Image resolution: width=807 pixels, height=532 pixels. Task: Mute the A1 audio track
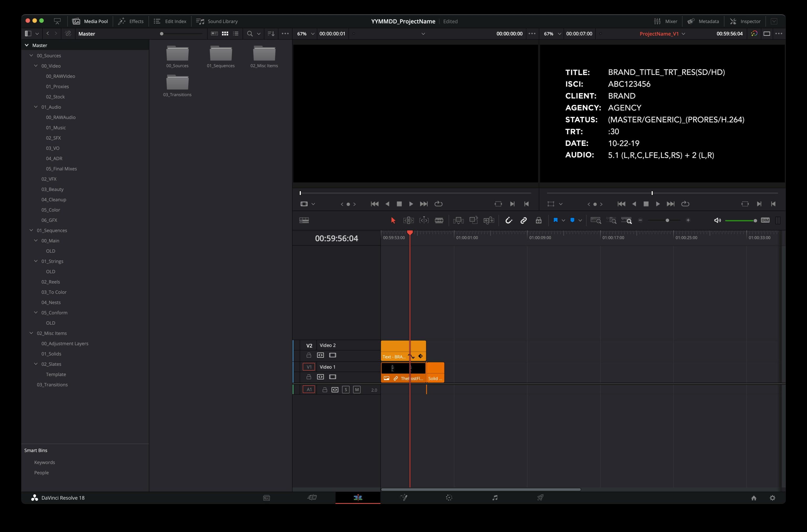(357, 390)
